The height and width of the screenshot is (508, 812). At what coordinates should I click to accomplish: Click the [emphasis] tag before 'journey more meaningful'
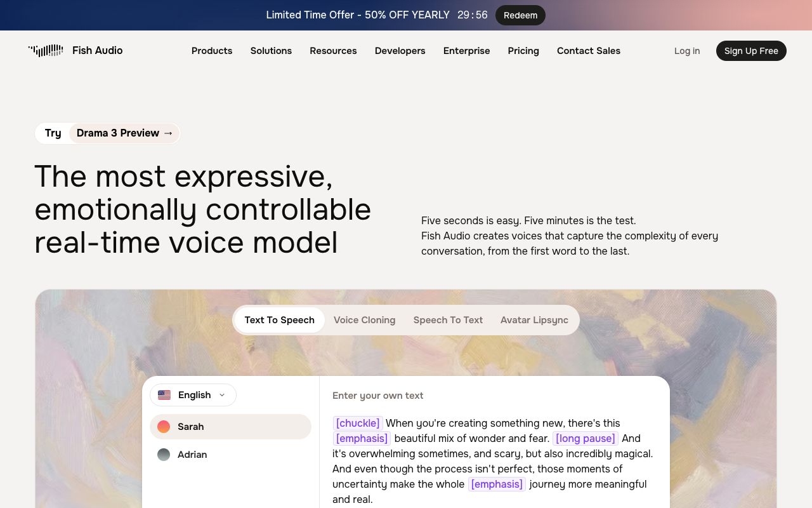(x=497, y=484)
